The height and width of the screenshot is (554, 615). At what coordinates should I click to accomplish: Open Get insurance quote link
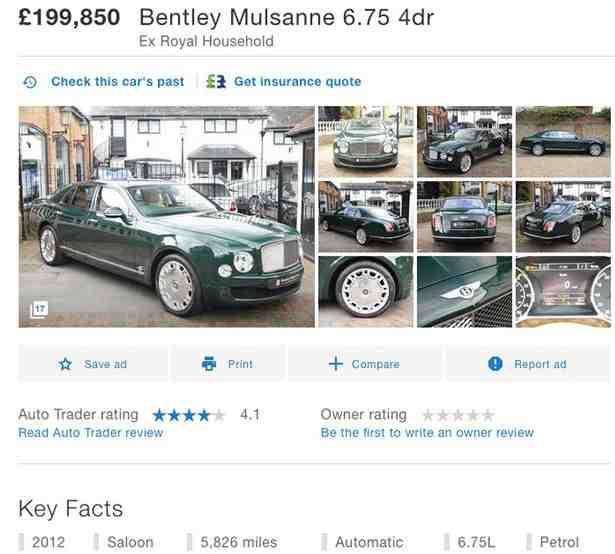pyautogui.click(x=298, y=82)
